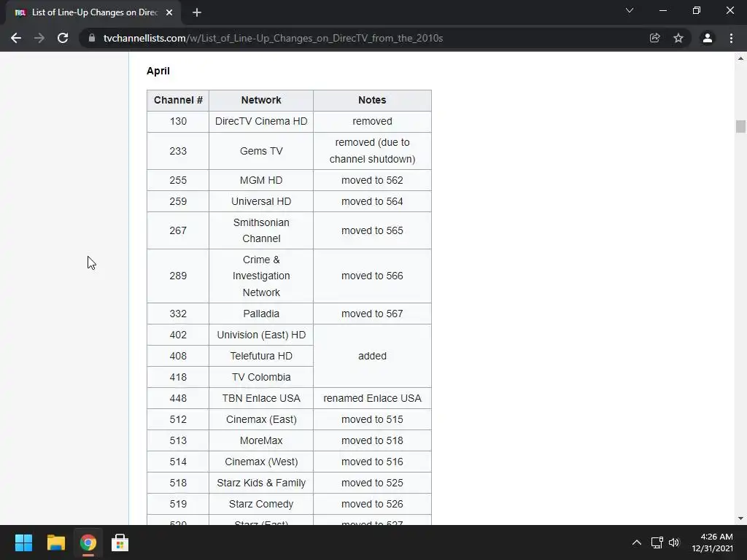Image resolution: width=747 pixels, height=560 pixels.
Task: Click removed (due to channel shutdown) note
Action: coord(372,151)
